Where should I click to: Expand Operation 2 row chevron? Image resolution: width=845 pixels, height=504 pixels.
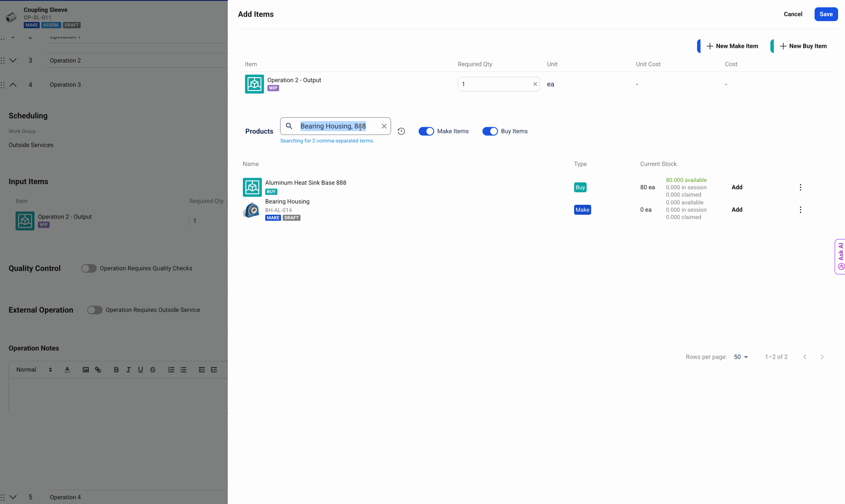13,61
